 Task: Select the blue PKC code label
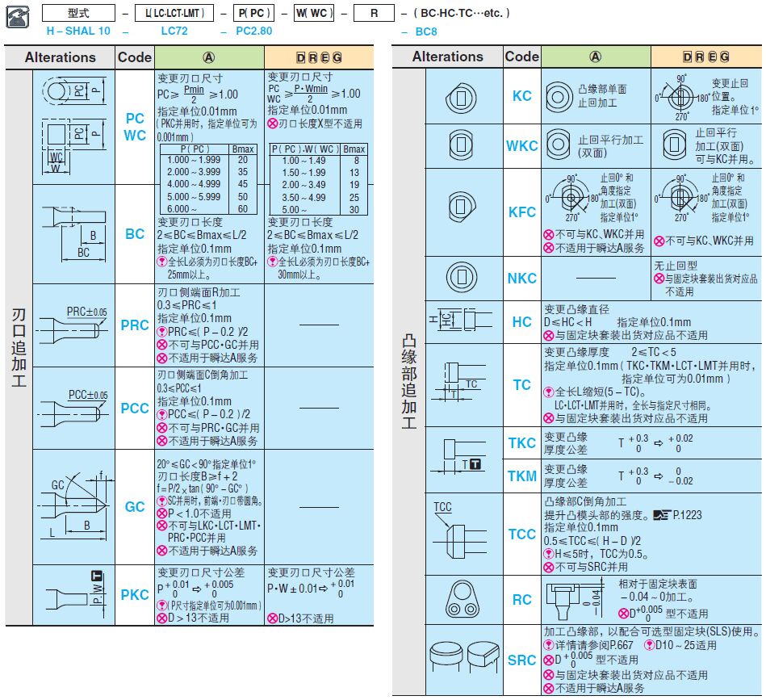[135, 595]
